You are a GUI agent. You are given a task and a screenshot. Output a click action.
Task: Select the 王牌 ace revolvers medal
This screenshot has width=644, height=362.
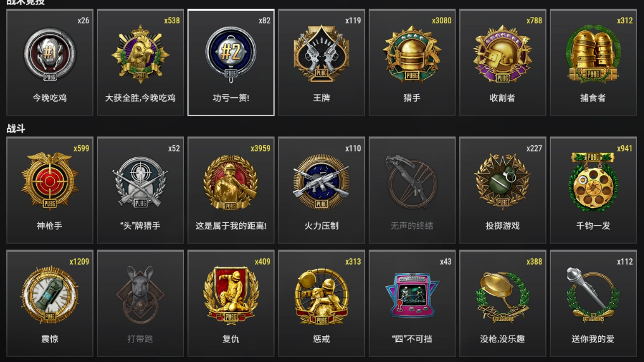[321, 63]
